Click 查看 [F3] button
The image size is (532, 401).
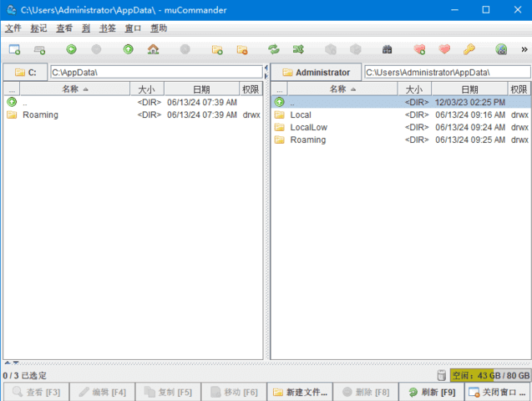pyautogui.click(x=36, y=392)
